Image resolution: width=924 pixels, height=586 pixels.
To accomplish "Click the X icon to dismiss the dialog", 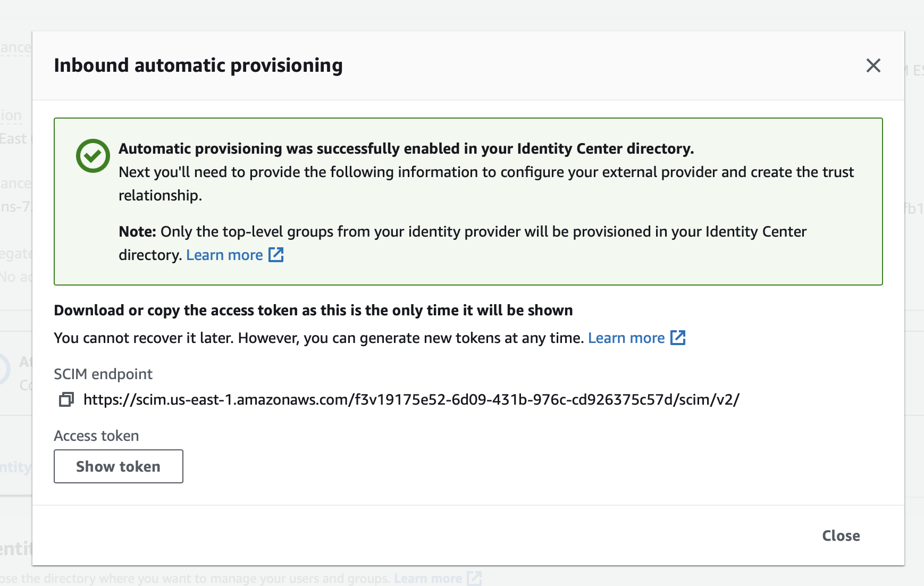I will pyautogui.click(x=873, y=65).
